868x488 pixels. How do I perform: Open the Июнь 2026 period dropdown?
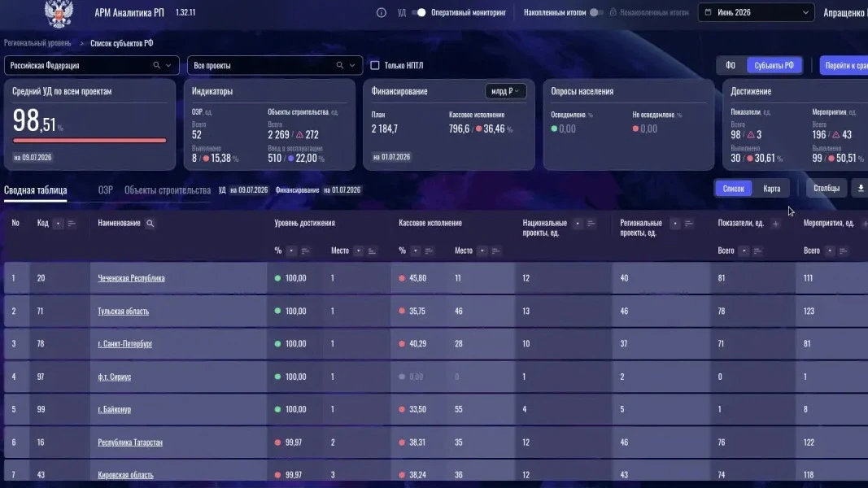[x=756, y=12]
